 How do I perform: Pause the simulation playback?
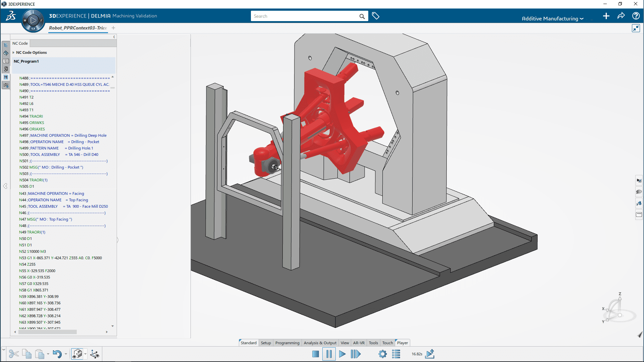tap(329, 354)
